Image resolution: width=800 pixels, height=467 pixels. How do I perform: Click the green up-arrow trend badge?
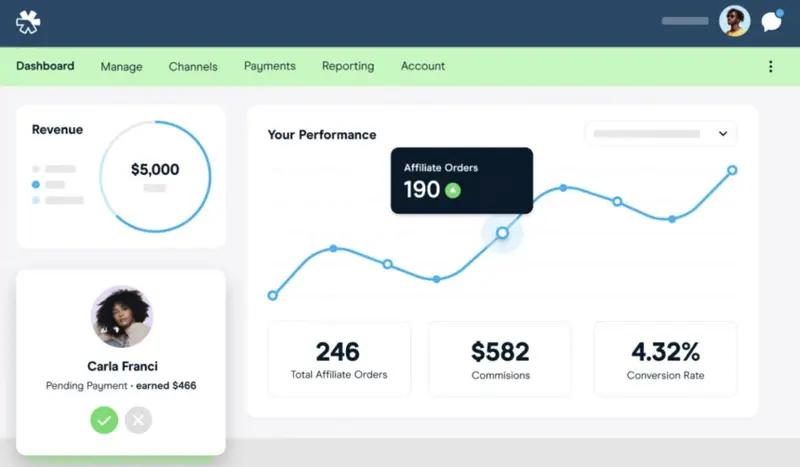[453, 189]
